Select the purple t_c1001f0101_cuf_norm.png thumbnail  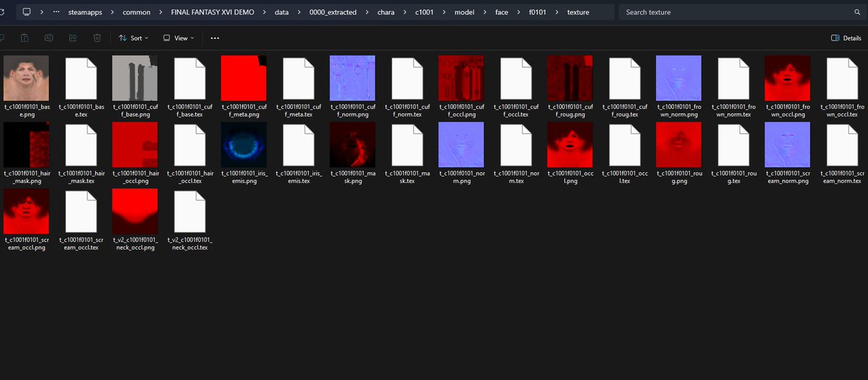tap(352, 78)
